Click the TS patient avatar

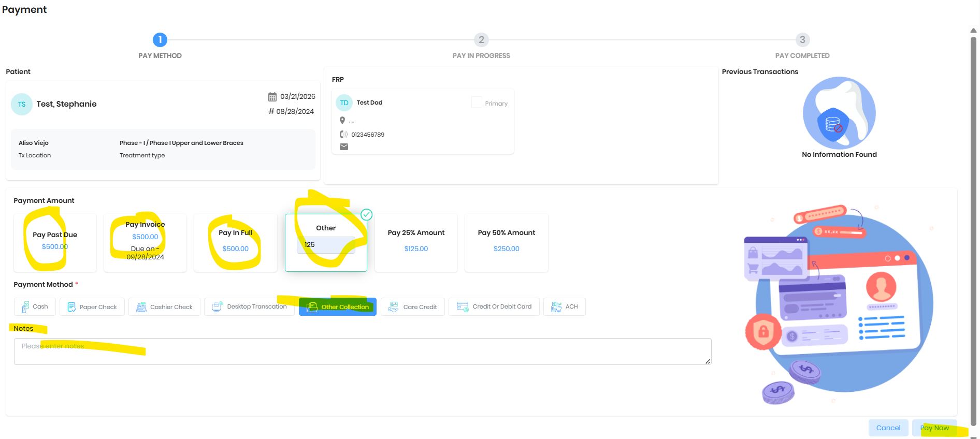coord(22,104)
